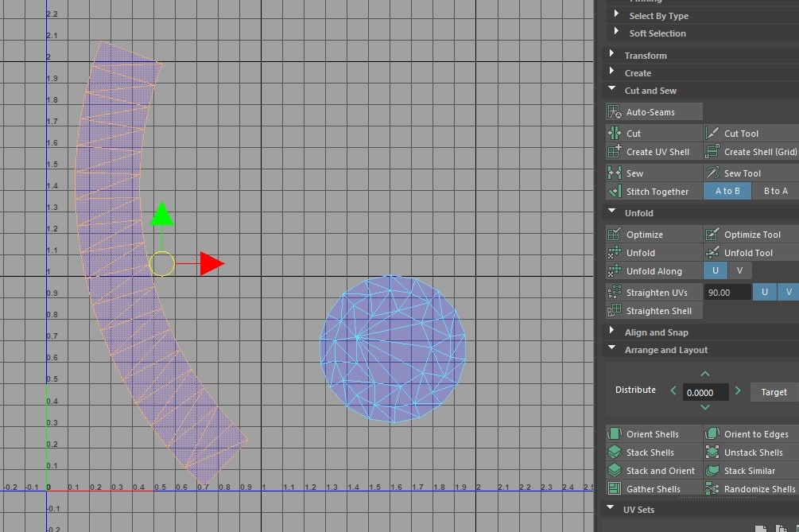Click the Target button
799x532 pixels.
pyautogui.click(x=774, y=392)
